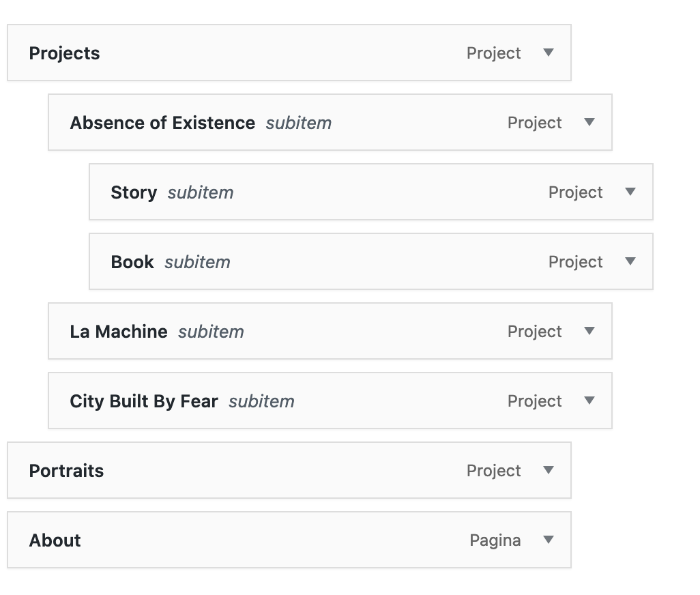Click the Book menu item title

click(x=132, y=263)
